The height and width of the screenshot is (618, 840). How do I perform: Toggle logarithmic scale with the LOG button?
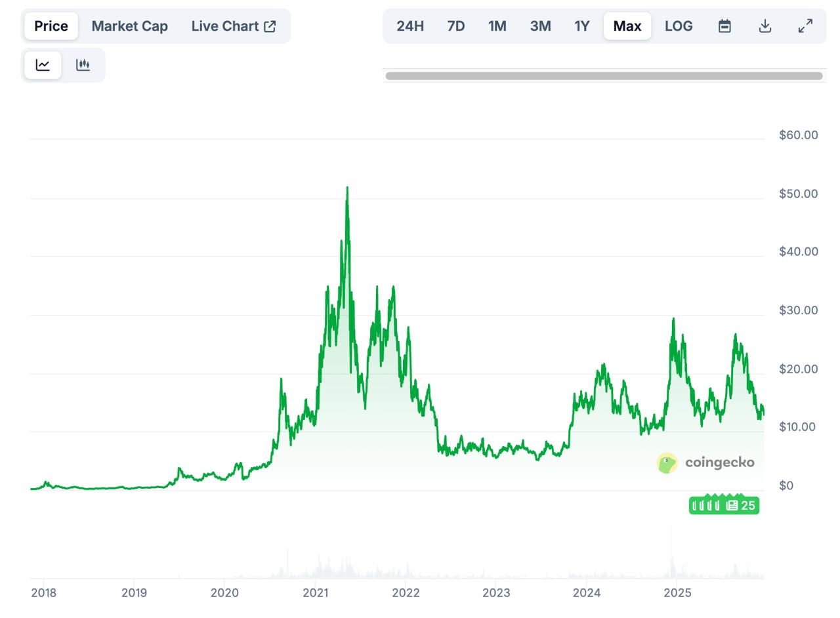click(x=679, y=26)
